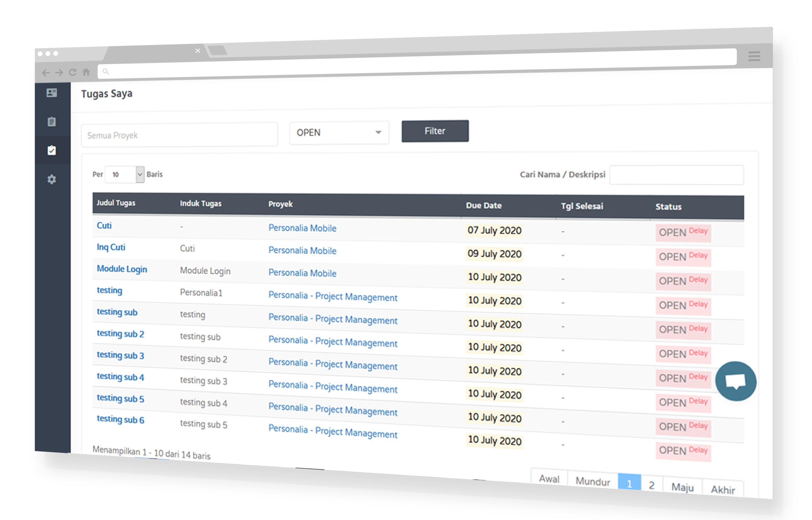Click the Semua Proyek project selector
The image size is (812, 520).
(x=179, y=135)
